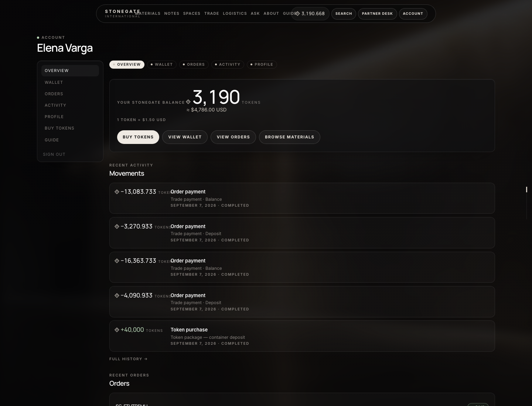532x406 pixels.
Task: Click the View Wallet button
Action: click(185, 137)
